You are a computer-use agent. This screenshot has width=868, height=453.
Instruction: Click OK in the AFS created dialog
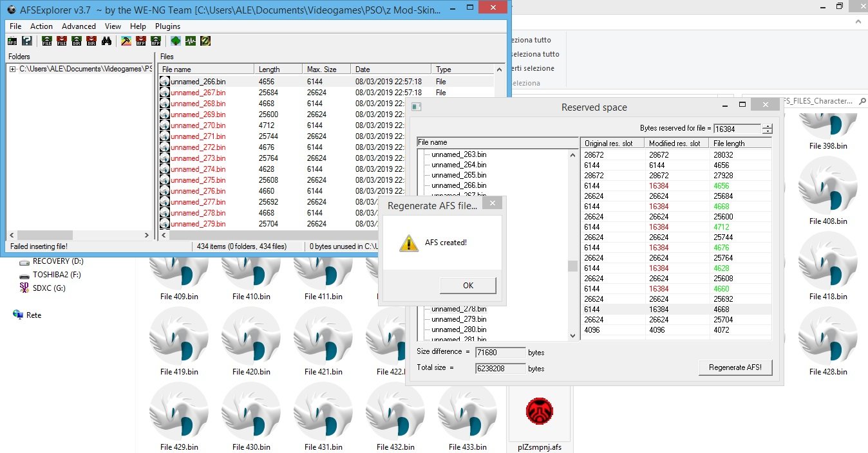click(468, 286)
